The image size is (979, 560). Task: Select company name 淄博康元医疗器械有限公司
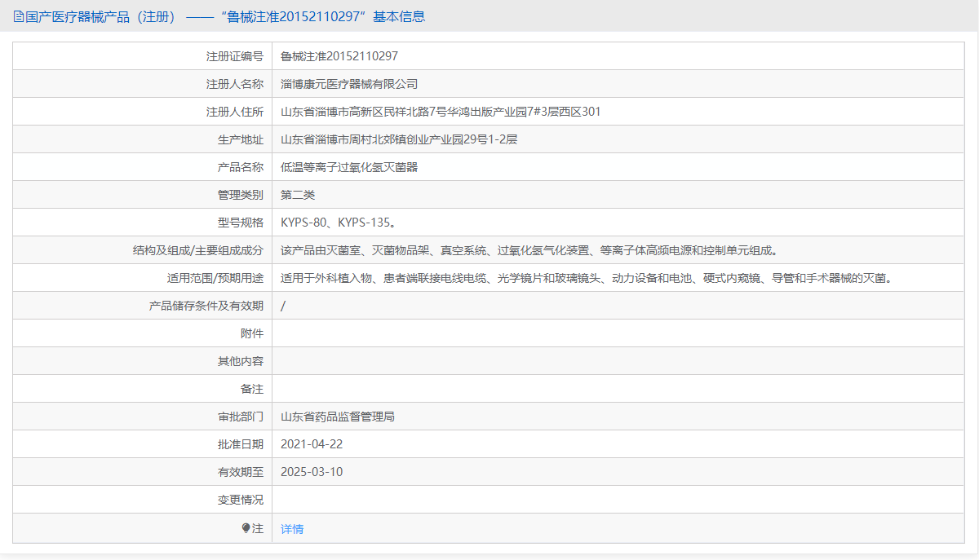pyautogui.click(x=349, y=84)
